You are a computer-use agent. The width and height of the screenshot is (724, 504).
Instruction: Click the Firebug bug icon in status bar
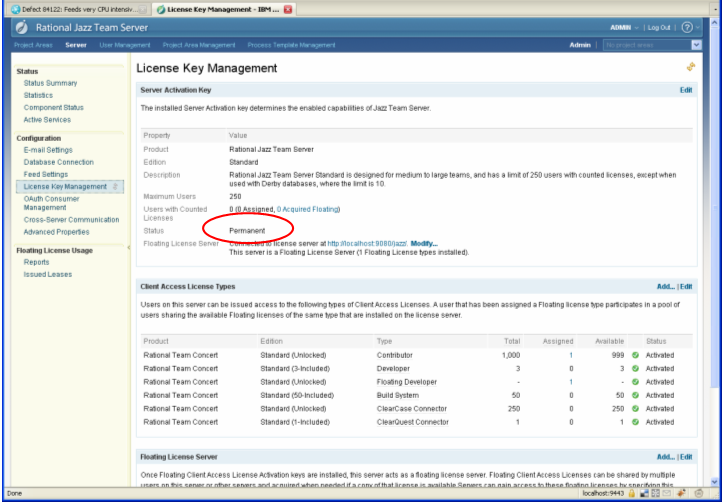tap(682, 493)
